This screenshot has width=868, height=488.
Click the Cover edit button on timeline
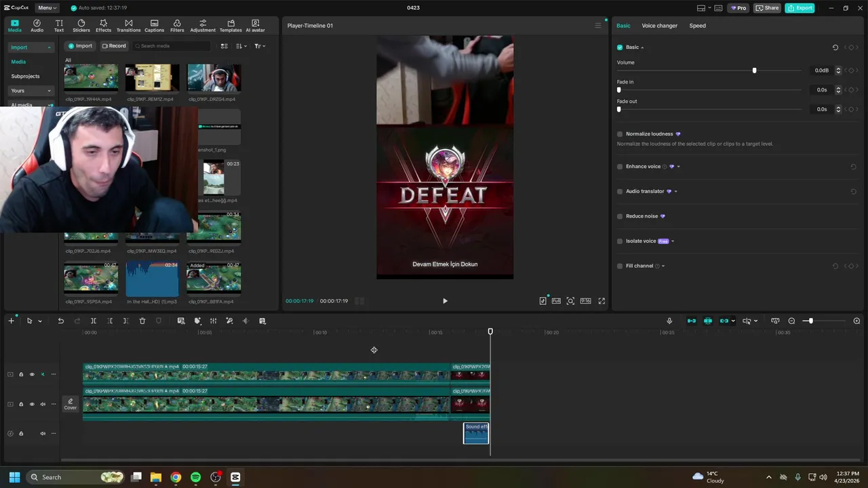click(x=71, y=404)
